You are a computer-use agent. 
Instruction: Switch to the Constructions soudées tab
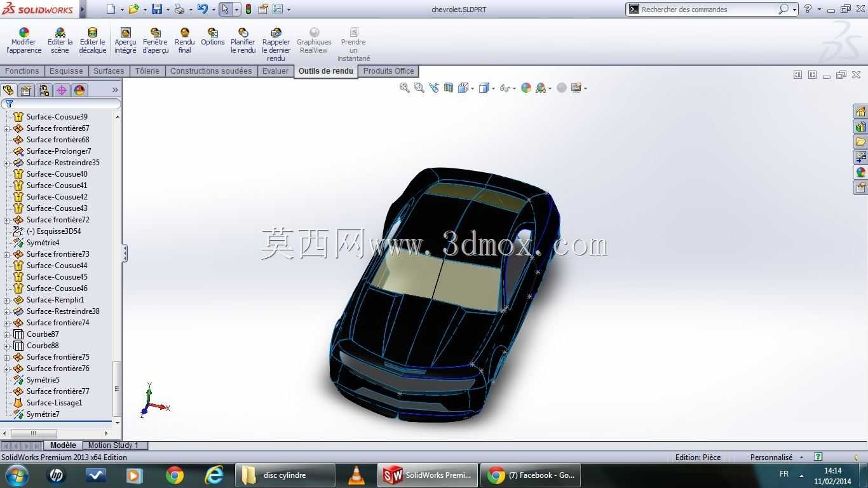click(x=211, y=71)
